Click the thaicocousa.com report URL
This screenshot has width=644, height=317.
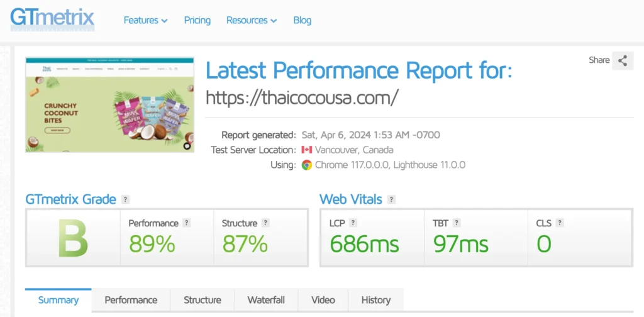[302, 97]
